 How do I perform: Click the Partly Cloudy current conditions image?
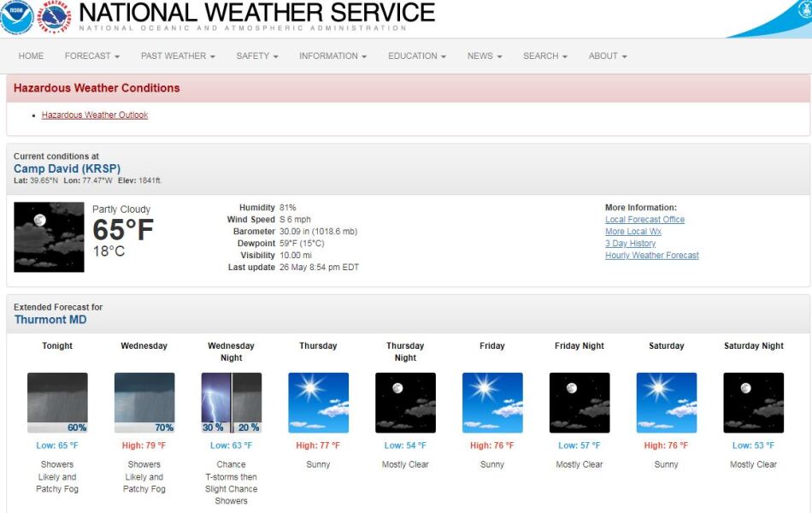[50, 237]
